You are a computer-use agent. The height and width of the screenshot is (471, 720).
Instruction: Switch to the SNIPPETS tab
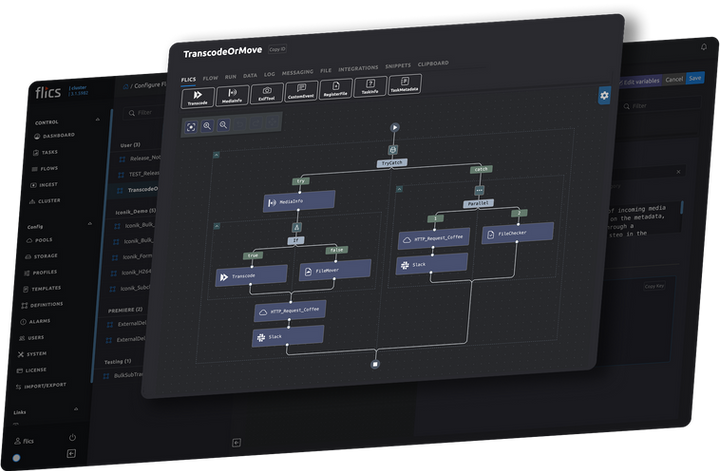tap(398, 66)
